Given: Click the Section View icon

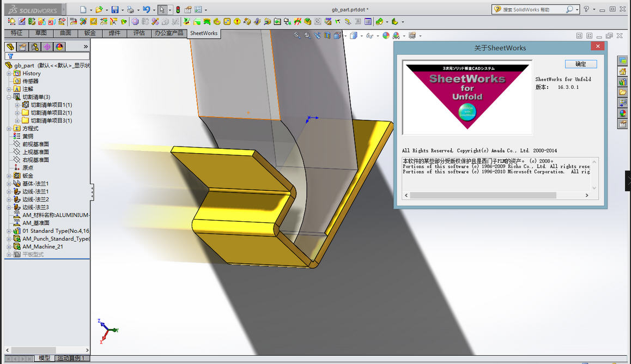Looking at the screenshot, I should (x=327, y=35).
